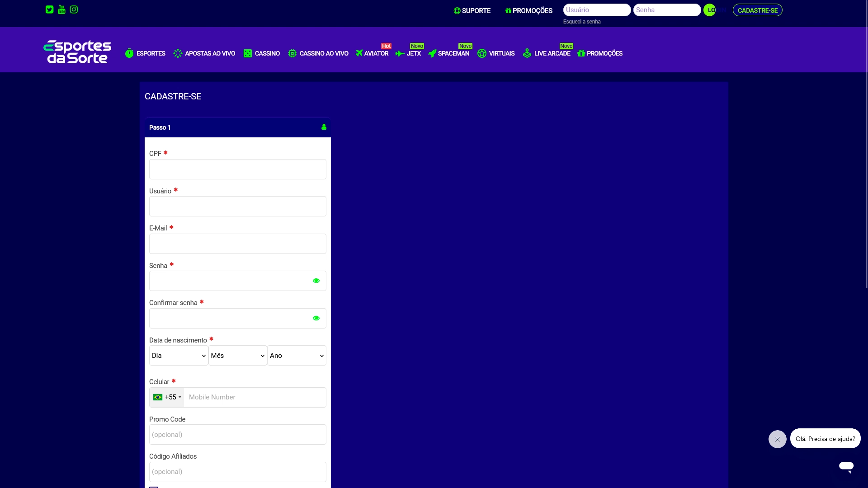868x488 pixels.
Task: Show password in Confirmar senha field
Action: 316,318
